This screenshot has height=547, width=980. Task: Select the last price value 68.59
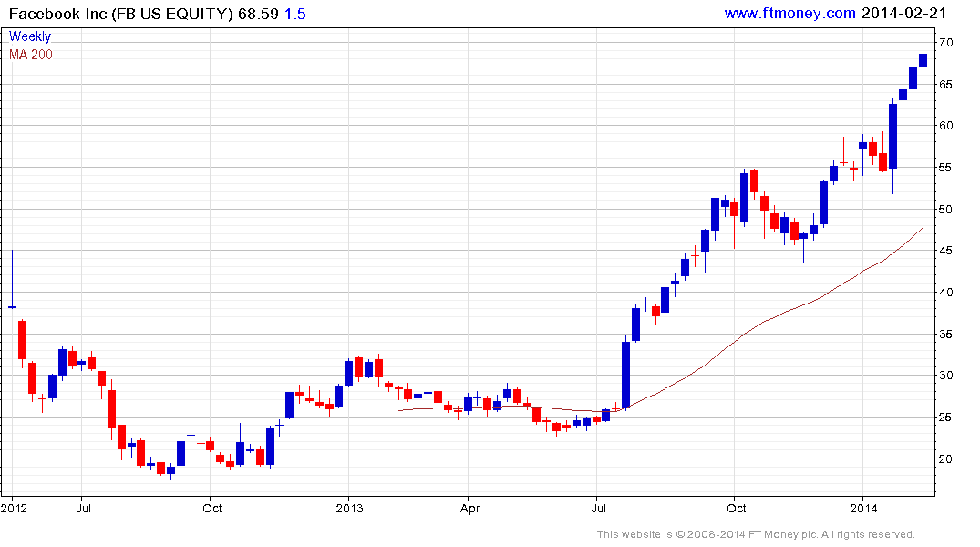tap(258, 14)
